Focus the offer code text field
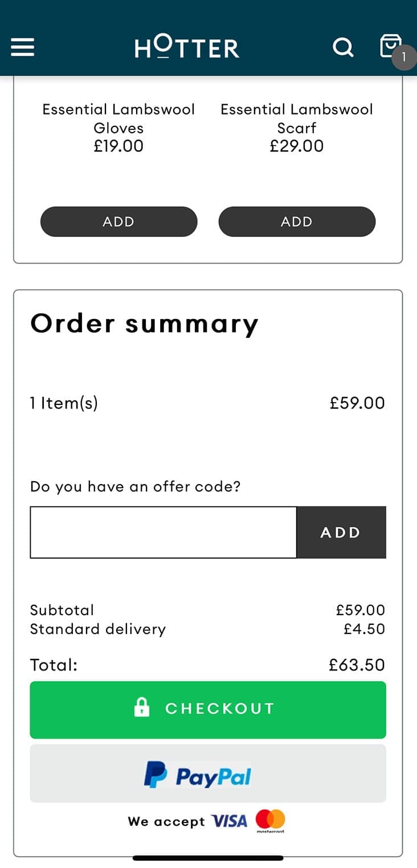This screenshot has height=868, width=417. 163,533
